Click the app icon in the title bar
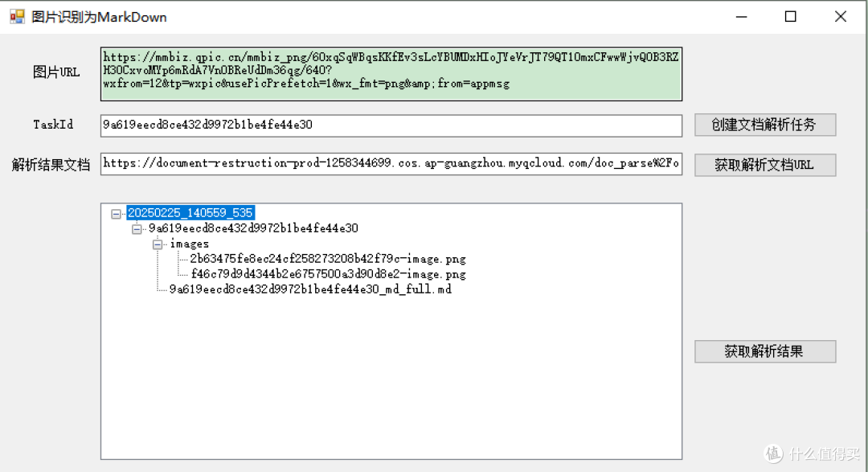The width and height of the screenshot is (868, 472). (x=17, y=17)
